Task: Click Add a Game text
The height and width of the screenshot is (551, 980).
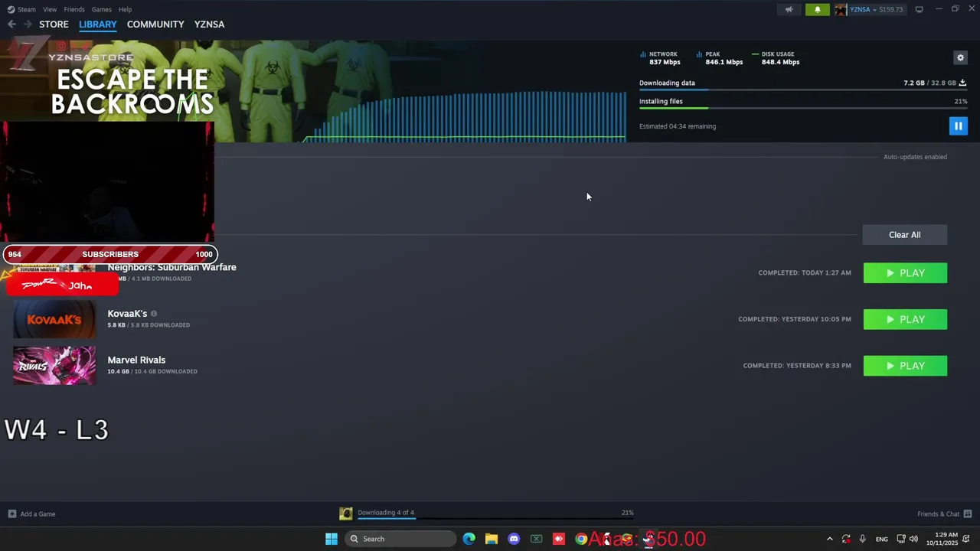Action: pyautogui.click(x=38, y=514)
